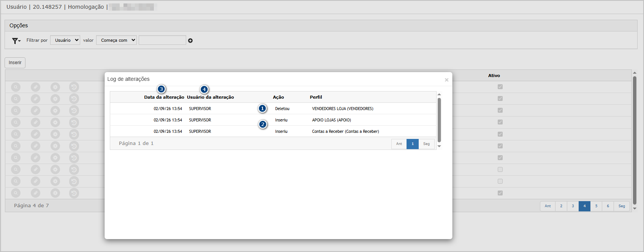Screen dimensions: 644x252
Task: Select APOIO LOJAS (APOIO) profile cell
Action: [331, 120]
